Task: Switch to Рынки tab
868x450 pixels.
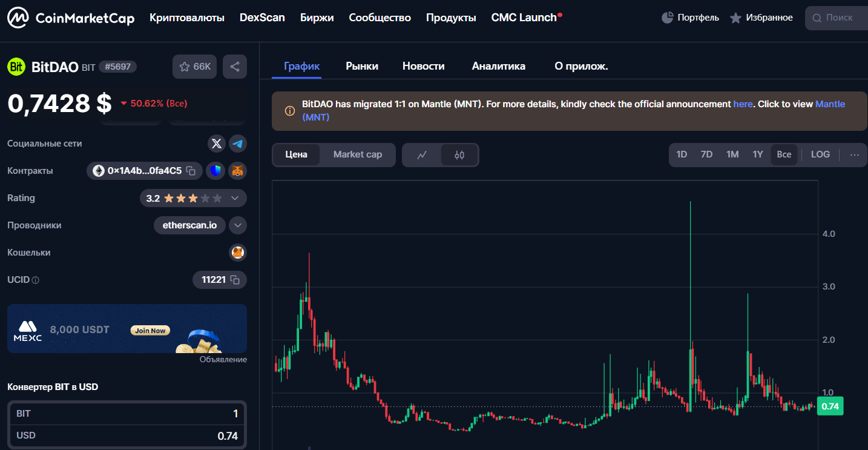Action: pos(362,66)
